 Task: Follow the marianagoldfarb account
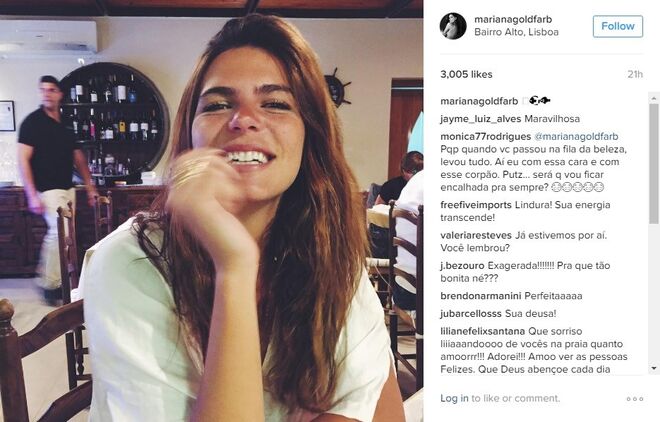617,26
